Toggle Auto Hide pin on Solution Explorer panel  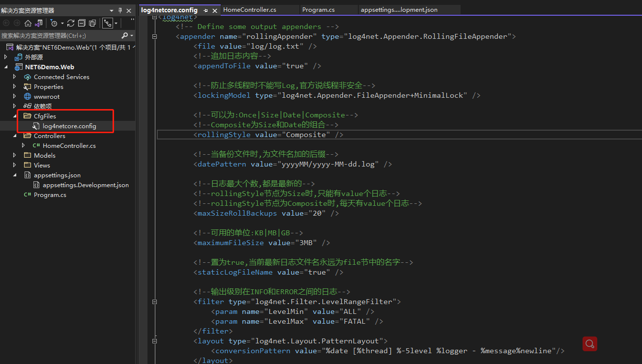click(x=119, y=10)
